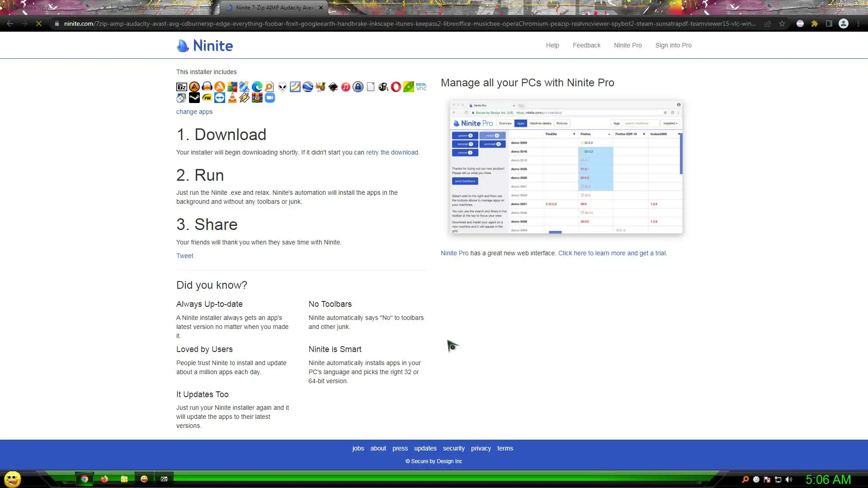Click the VLC cone icon
The height and width of the screenshot is (488, 868).
[232, 98]
